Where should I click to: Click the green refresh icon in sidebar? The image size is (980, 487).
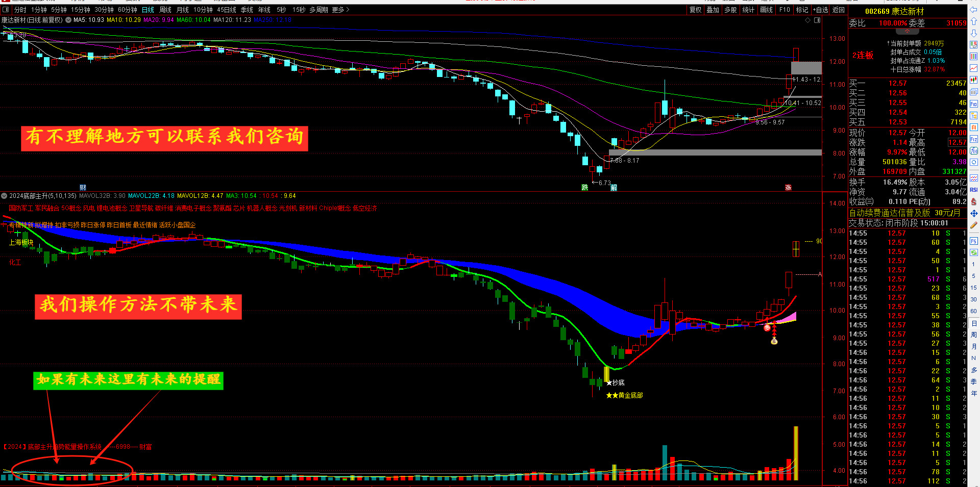(973, 252)
